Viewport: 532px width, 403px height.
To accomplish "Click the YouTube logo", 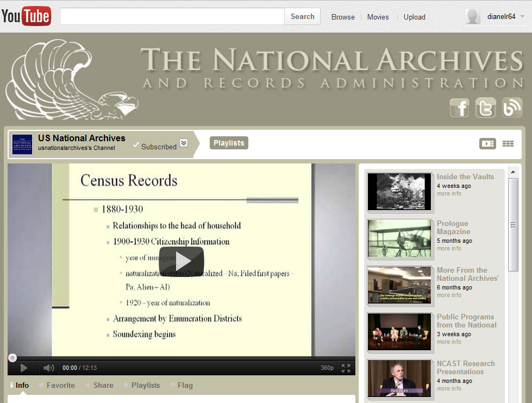I will point(26,15).
